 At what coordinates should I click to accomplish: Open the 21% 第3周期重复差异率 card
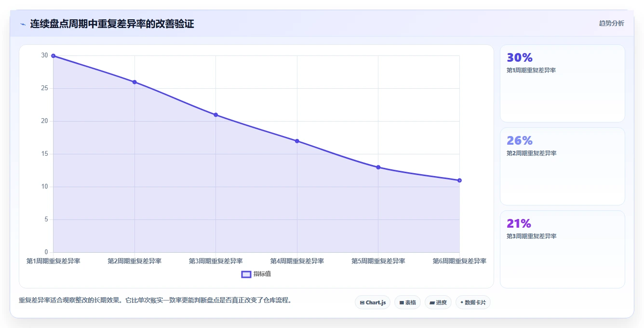pos(563,249)
